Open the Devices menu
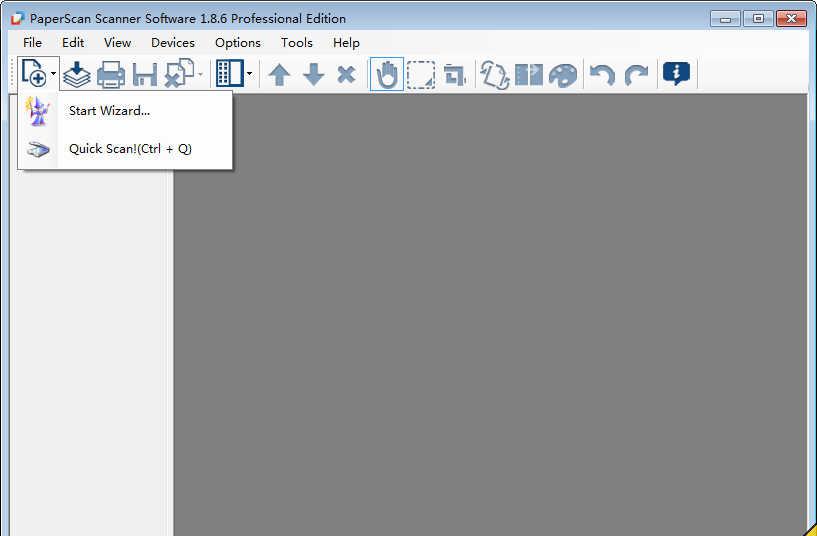Viewport: 817px width, 536px height. pos(173,43)
